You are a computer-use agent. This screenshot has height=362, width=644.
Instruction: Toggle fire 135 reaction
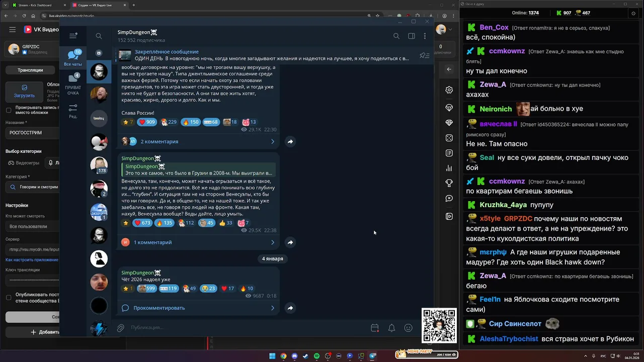pos(164,223)
